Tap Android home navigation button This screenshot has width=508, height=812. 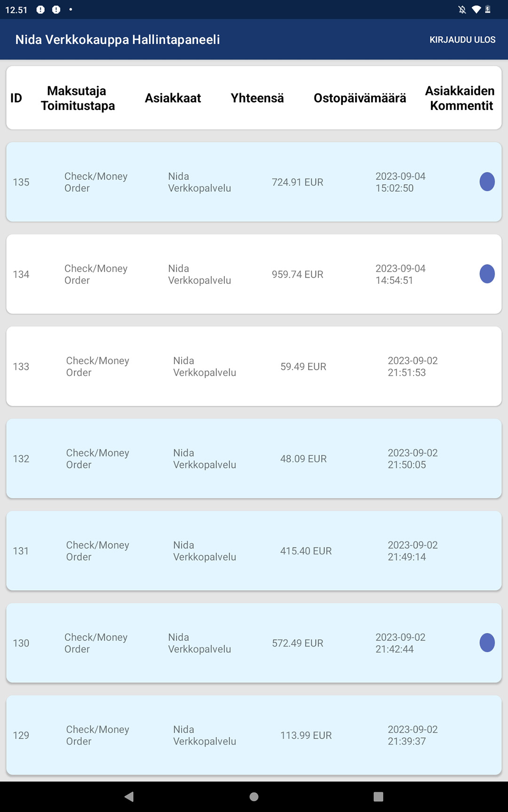click(254, 796)
